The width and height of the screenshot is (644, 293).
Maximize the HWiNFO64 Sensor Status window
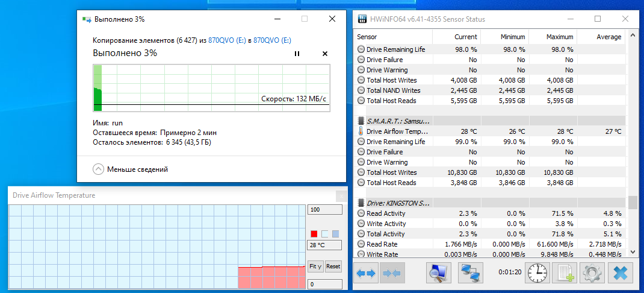click(598, 19)
